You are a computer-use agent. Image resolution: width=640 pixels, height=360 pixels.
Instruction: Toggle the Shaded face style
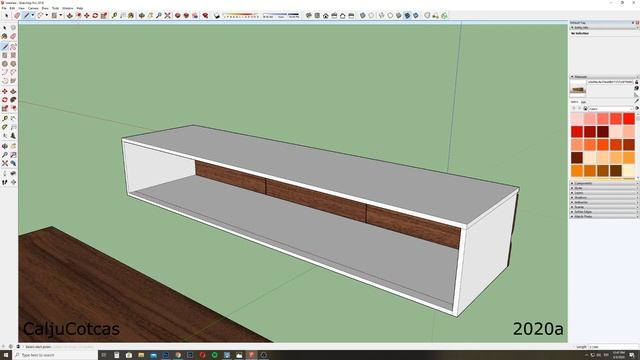(x=398, y=16)
